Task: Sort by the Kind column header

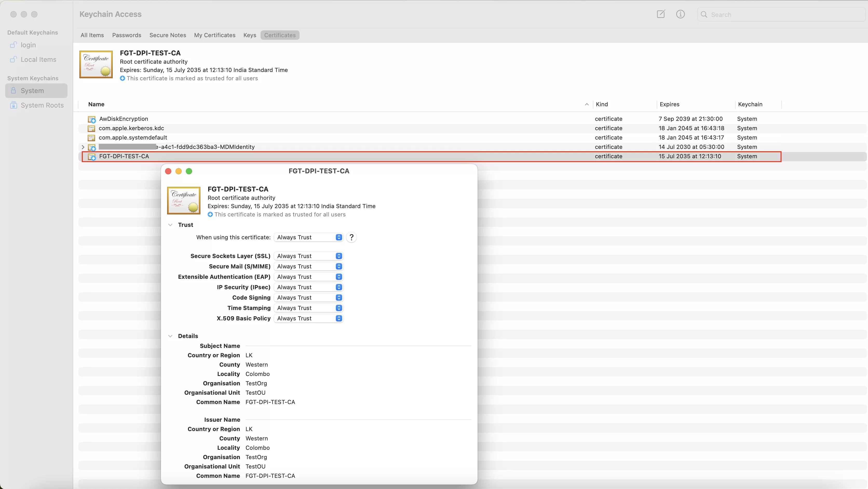Action: point(602,104)
